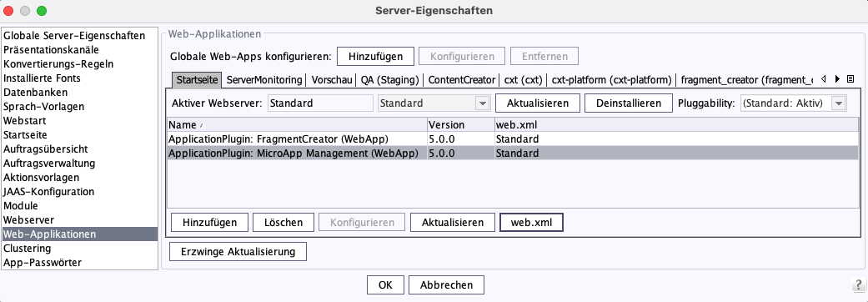
Task: Open Auftragsübersicht
Action: coord(80,149)
